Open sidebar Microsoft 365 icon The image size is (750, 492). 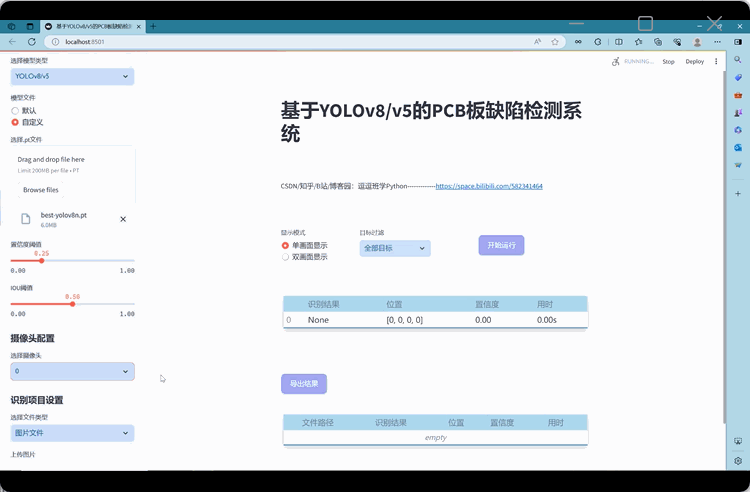pos(738,130)
